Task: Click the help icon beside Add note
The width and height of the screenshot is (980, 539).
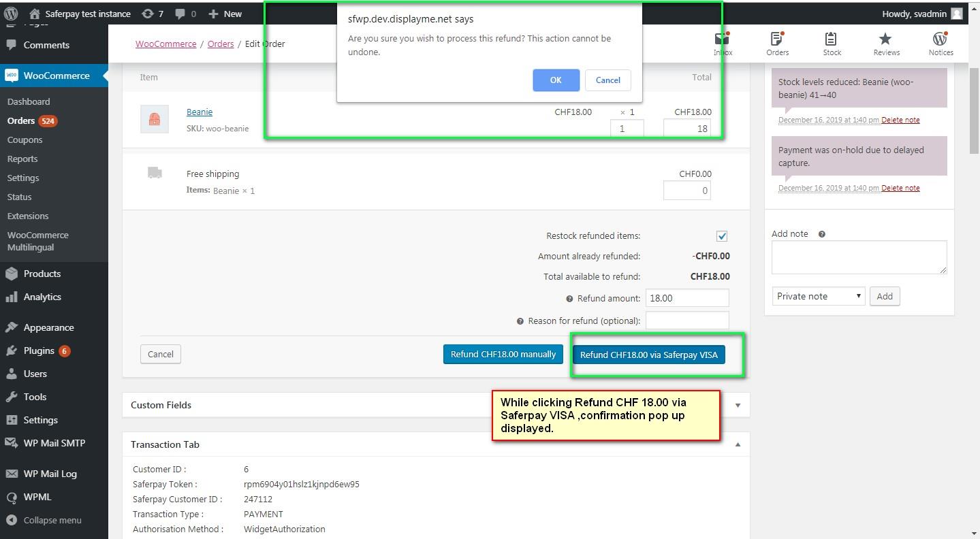Action: pos(821,234)
